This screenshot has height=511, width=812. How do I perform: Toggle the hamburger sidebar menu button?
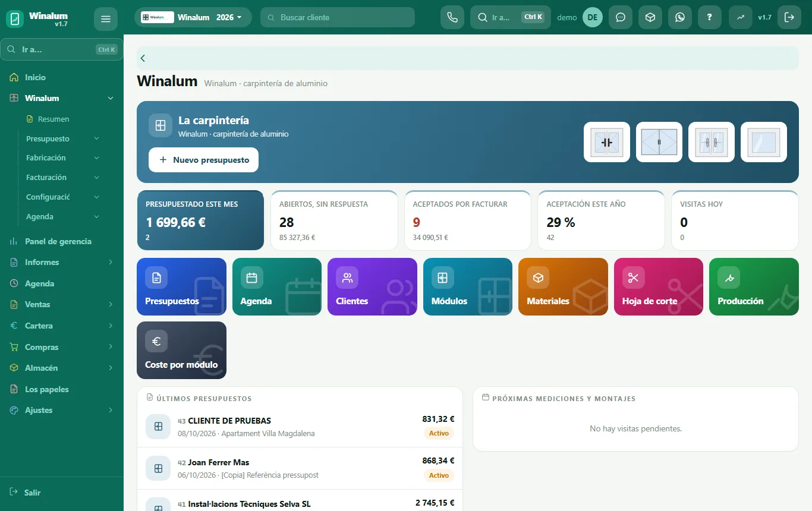pyautogui.click(x=106, y=19)
